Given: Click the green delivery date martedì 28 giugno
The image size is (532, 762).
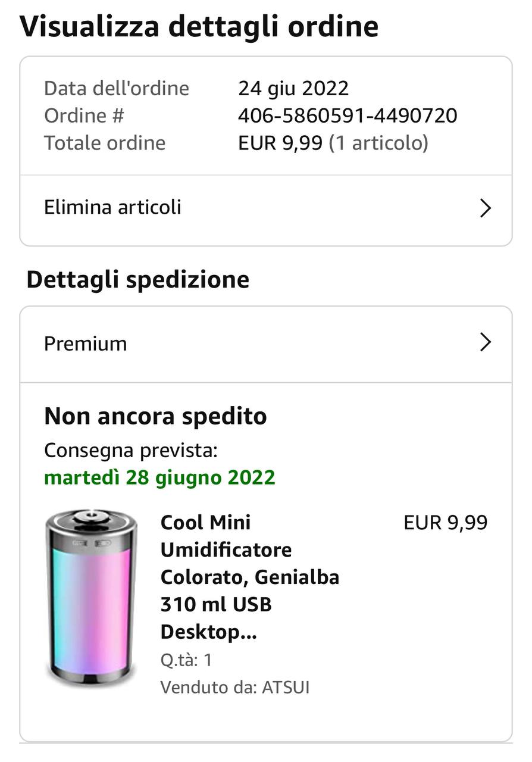Looking at the screenshot, I should (x=159, y=477).
